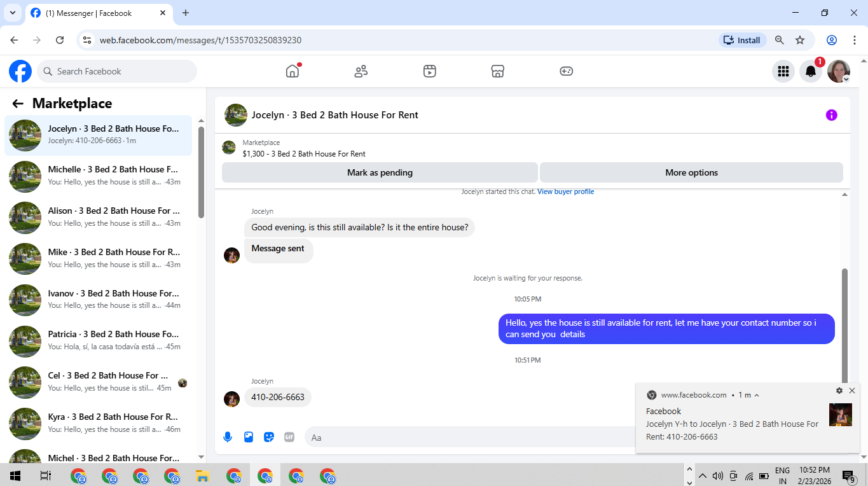The width and height of the screenshot is (868, 486).
Task: Click the 410-206-6663 message bubble
Action: 278,398
